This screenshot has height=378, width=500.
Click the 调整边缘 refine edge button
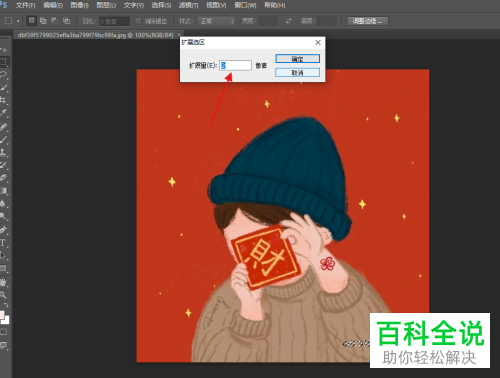(x=368, y=21)
